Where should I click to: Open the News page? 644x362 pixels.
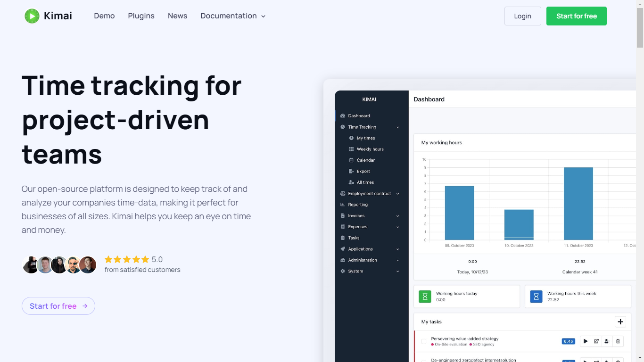tap(177, 16)
